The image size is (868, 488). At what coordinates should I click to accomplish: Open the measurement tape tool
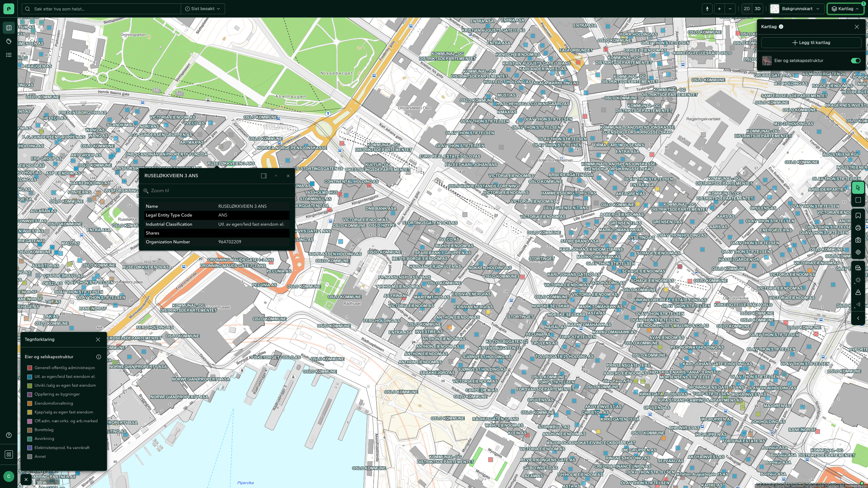click(x=858, y=268)
